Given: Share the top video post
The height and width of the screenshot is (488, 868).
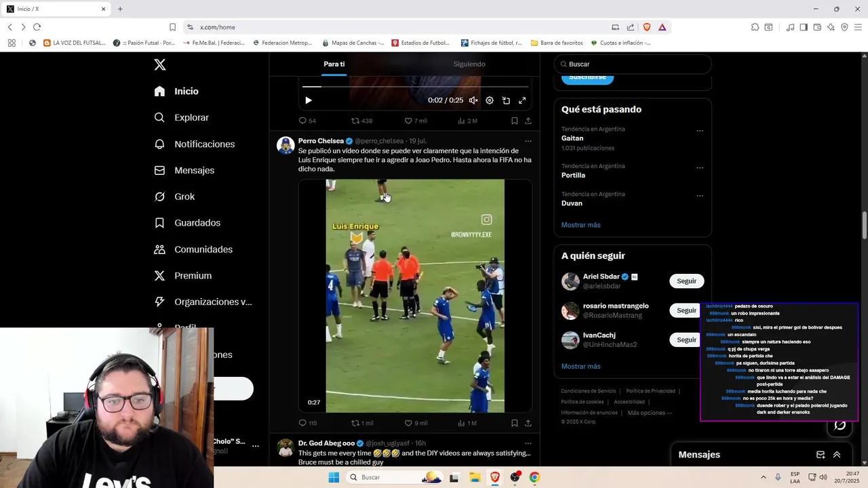Looking at the screenshot, I should [528, 121].
